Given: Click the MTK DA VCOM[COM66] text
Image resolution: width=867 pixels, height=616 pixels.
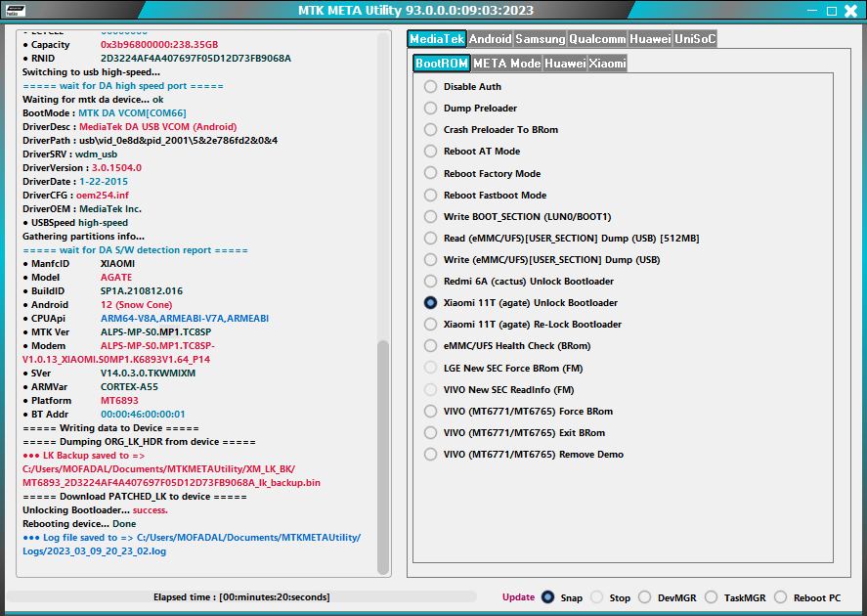Looking at the screenshot, I should 132,112.
